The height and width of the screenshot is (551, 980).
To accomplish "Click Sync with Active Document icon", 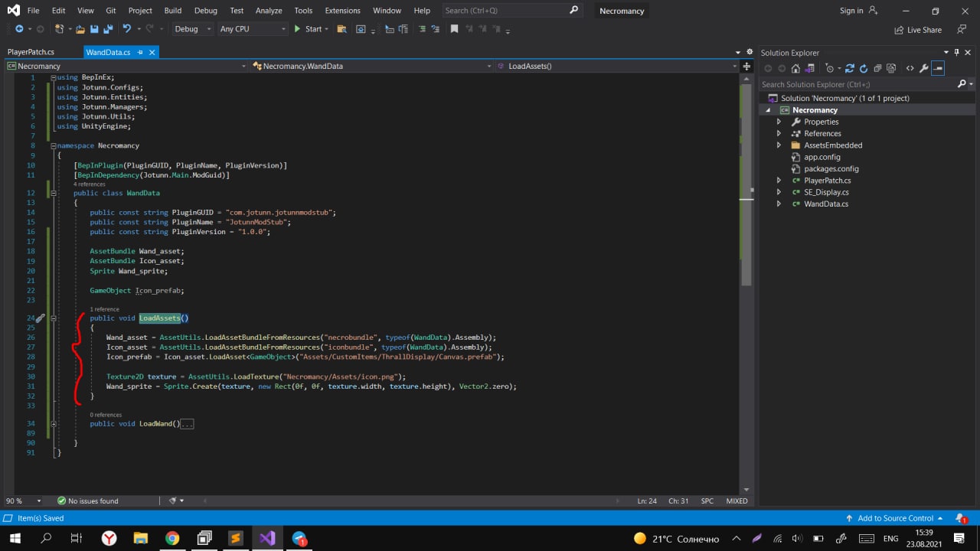I will point(849,68).
